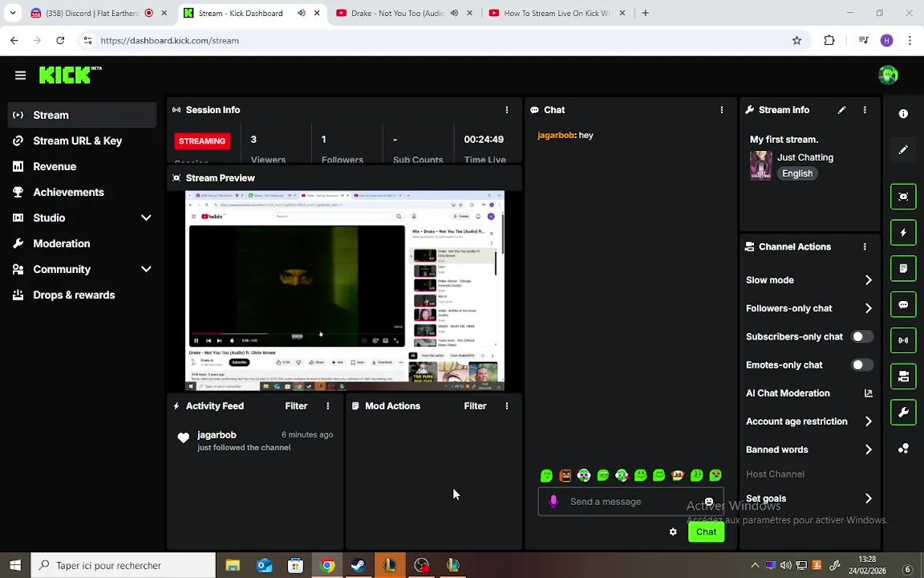Insert the first green emote
924x578 pixels.
click(546, 475)
